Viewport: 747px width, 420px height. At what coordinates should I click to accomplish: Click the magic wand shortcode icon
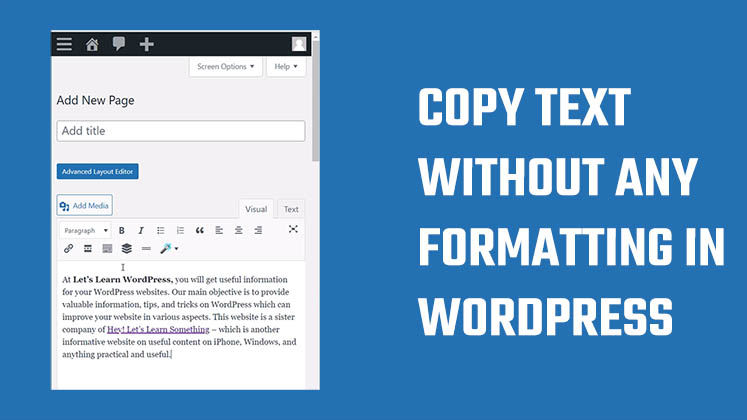coord(165,249)
